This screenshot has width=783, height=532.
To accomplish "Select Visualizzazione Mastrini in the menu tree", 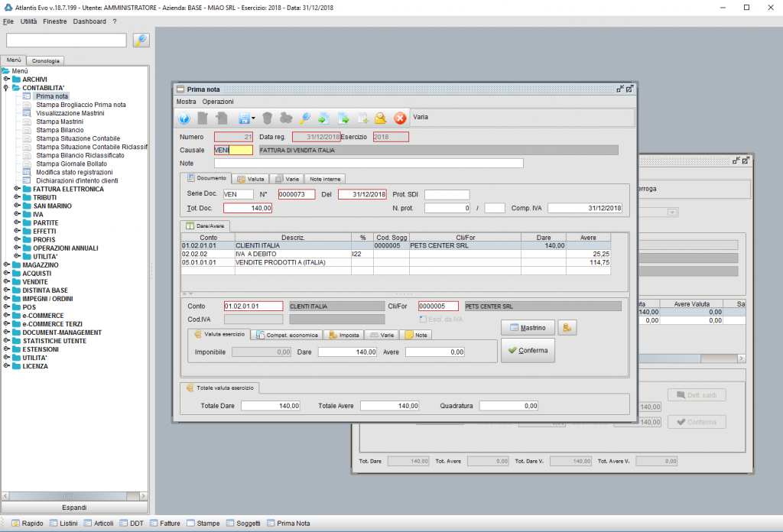I will click(x=70, y=113).
